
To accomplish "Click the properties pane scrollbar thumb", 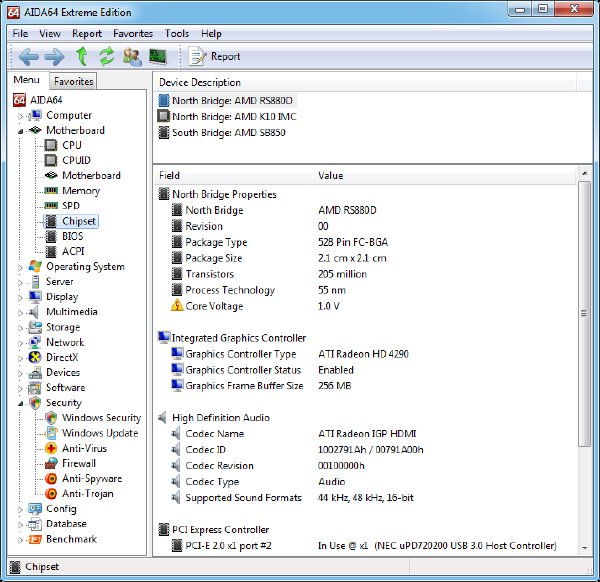I will coord(584,314).
